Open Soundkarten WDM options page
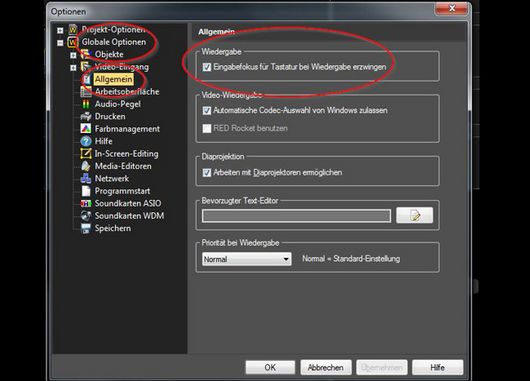The width and height of the screenshot is (530, 381). click(129, 216)
